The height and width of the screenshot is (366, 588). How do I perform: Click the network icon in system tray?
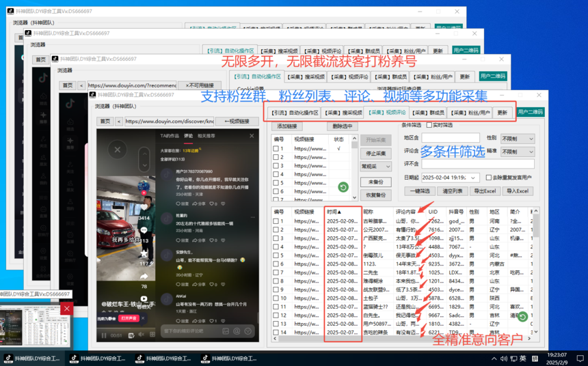[x=513, y=358]
